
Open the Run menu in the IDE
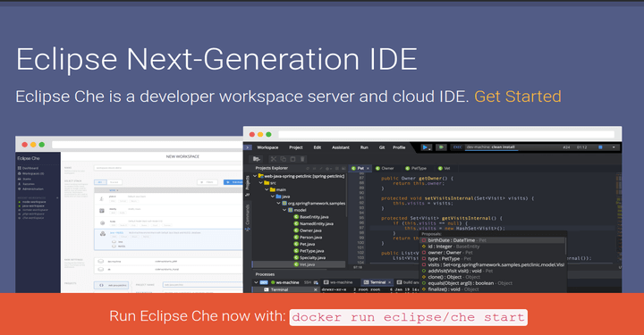(364, 147)
